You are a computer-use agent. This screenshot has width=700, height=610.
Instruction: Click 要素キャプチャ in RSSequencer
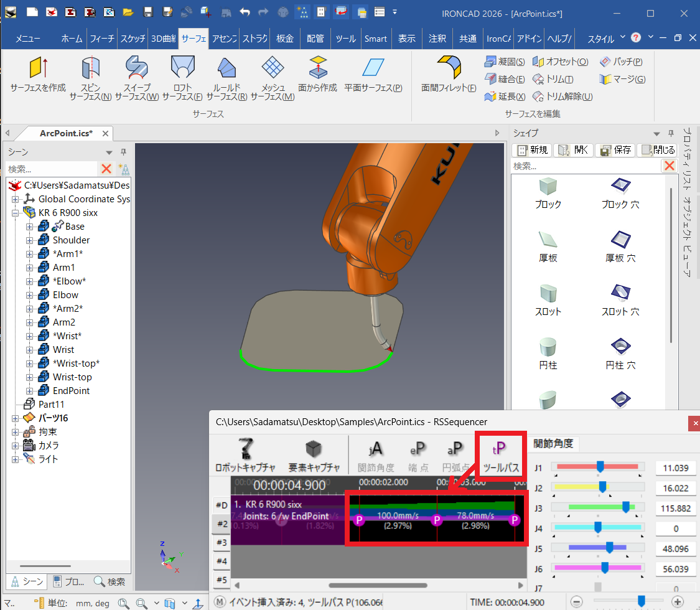coord(314,455)
